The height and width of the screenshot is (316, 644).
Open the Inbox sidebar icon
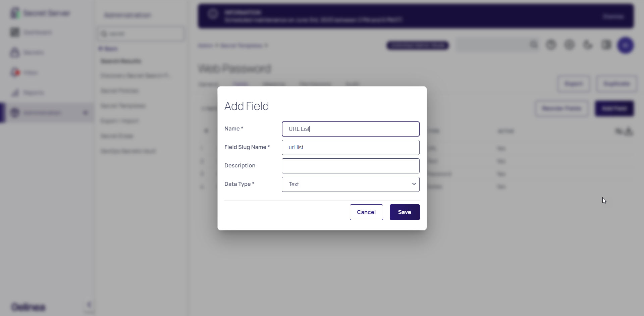15,72
